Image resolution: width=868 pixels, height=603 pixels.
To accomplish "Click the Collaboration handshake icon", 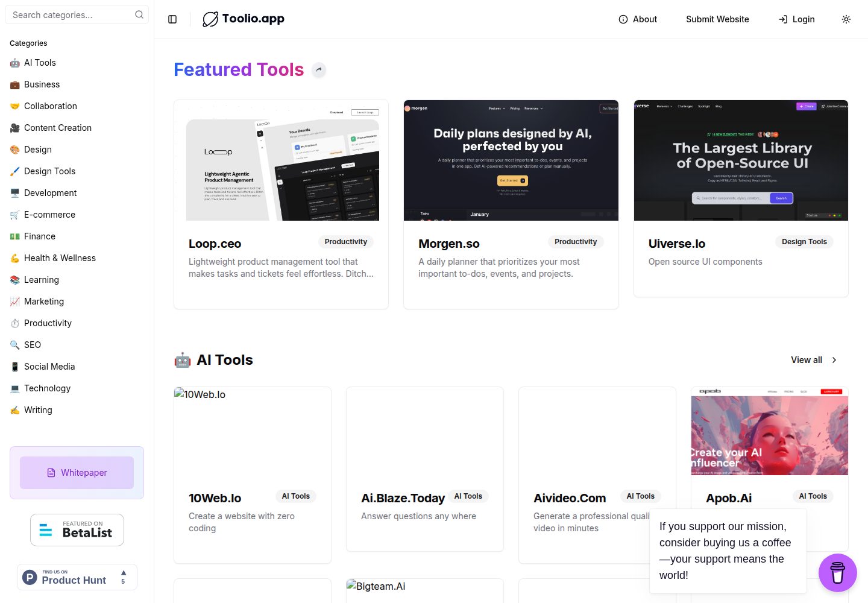I will click(x=15, y=106).
